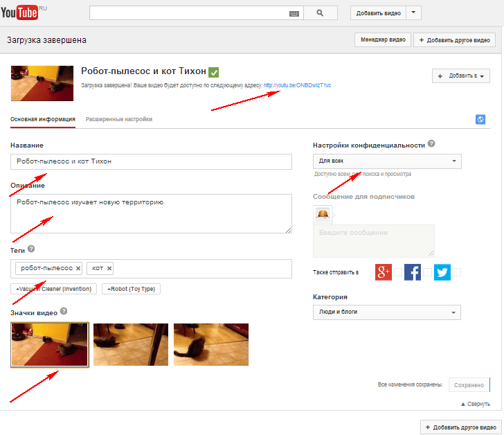This screenshot has height=435, width=504.
Task: Collapse the panel with Свернуть
Action: [x=476, y=404]
